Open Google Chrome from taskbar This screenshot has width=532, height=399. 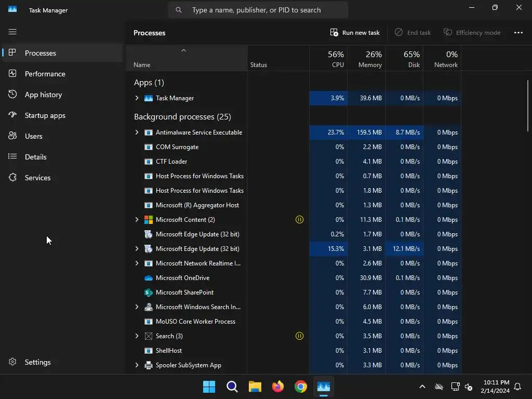(301, 387)
